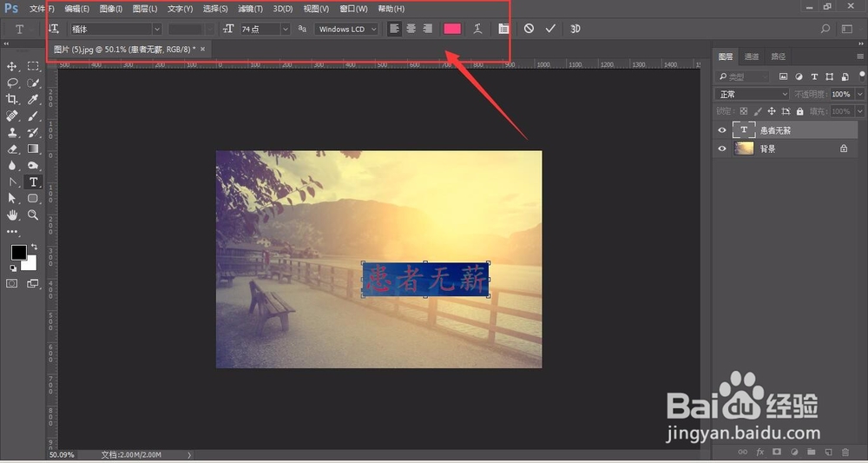The height and width of the screenshot is (463, 868).
Task: Select the Horizontal Type tool
Action: (33, 182)
